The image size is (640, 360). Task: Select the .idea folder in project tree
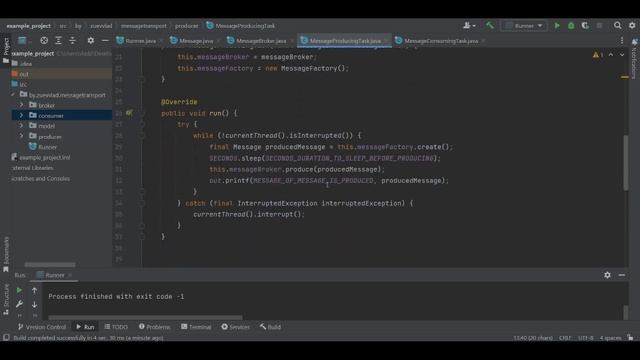61,63
